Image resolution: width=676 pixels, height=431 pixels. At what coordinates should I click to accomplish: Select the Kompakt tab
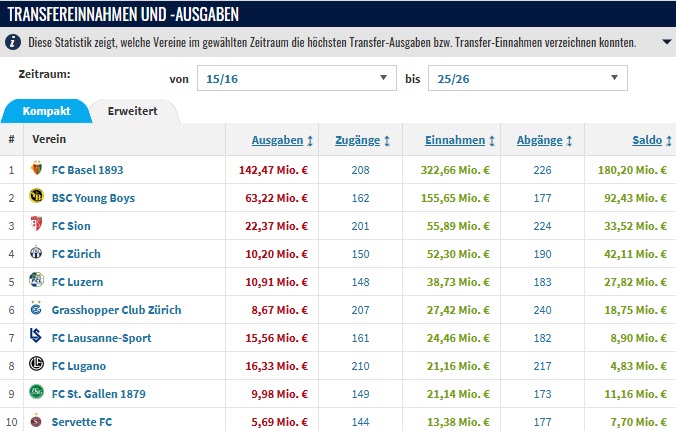45,110
